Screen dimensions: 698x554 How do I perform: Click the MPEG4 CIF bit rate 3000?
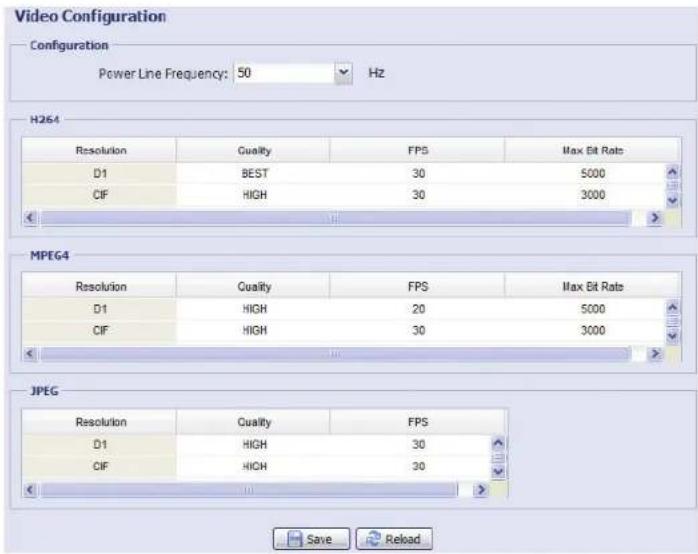pyautogui.click(x=592, y=331)
